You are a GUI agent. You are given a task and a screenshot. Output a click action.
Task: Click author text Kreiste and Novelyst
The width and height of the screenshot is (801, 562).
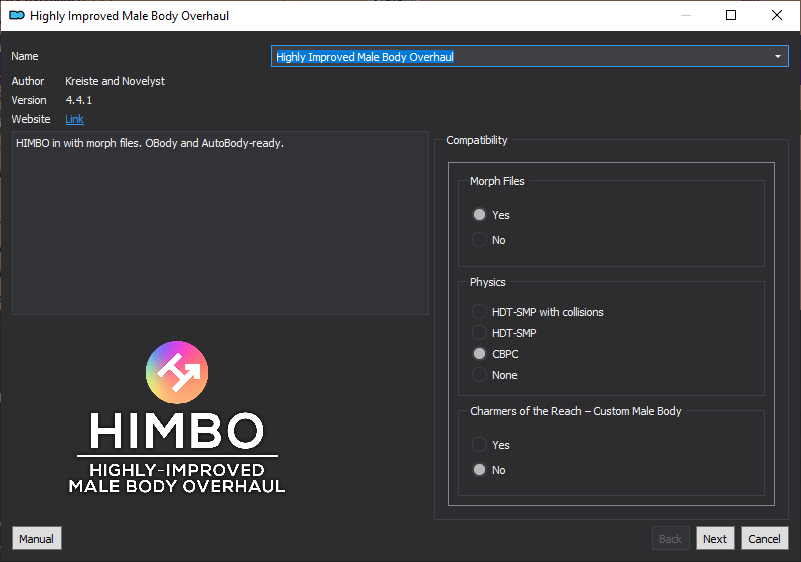click(x=115, y=81)
